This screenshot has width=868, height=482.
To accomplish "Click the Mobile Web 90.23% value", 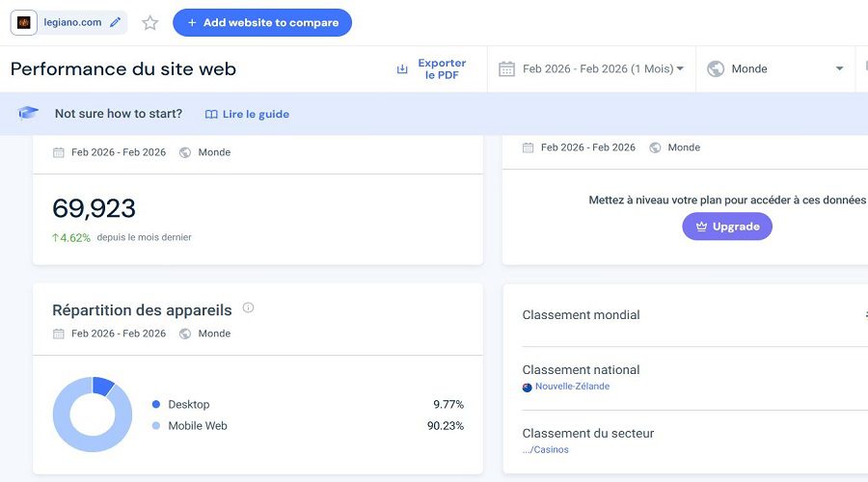I will tap(446, 425).
